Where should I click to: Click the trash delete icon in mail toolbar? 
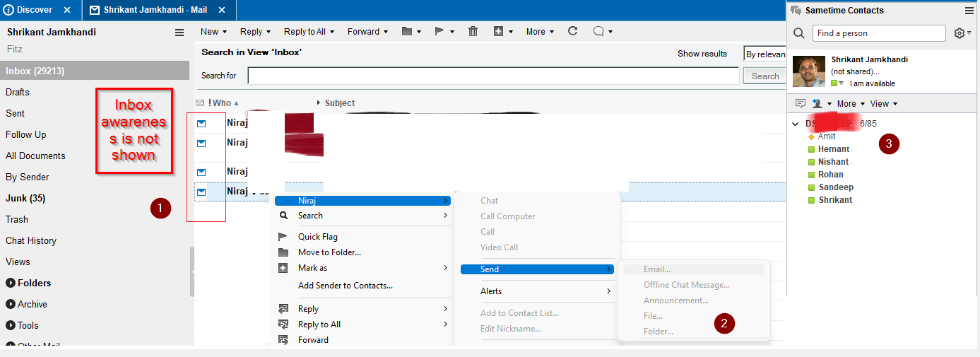coord(473,32)
